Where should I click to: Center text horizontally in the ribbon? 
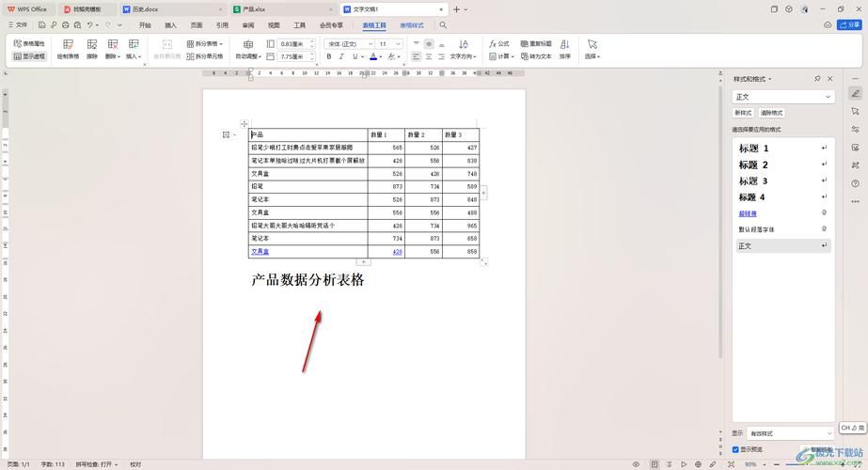pyautogui.click(x=429, y=55)
